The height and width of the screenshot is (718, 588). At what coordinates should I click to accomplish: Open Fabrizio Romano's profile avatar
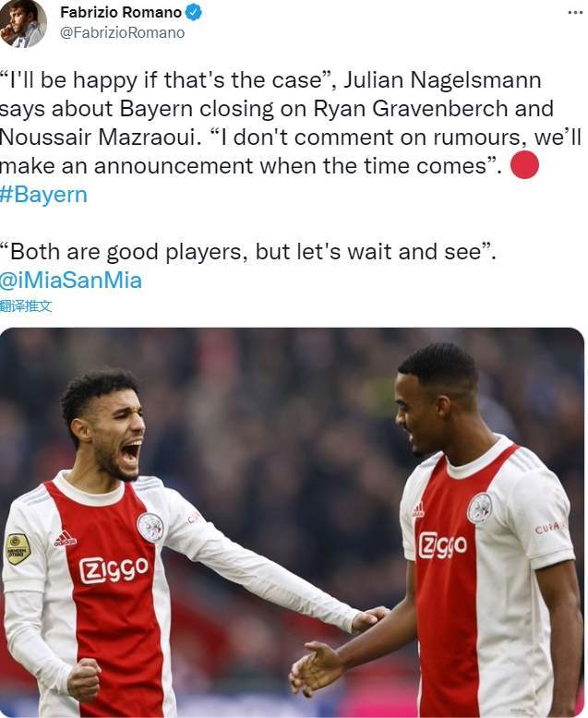point(23,23)
